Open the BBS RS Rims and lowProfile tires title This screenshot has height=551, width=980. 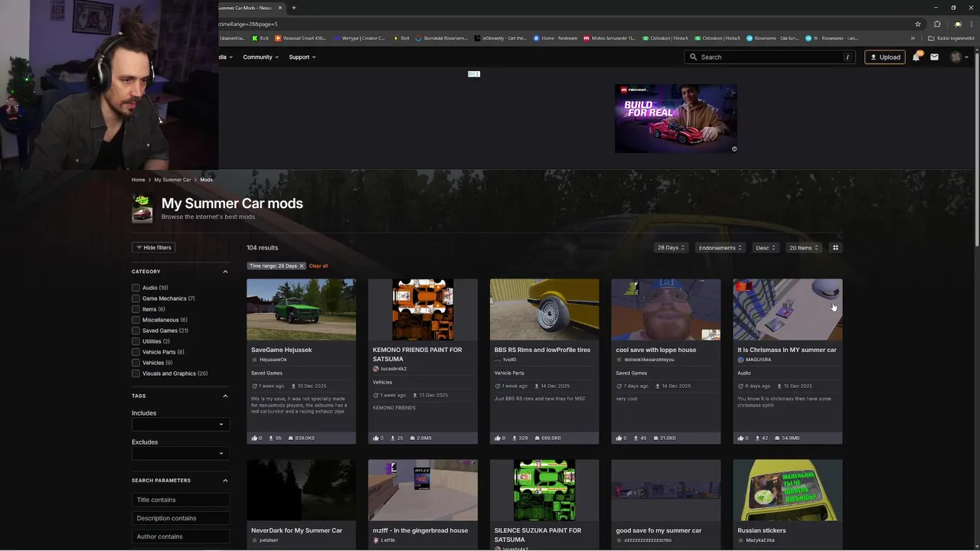(542, 350)
